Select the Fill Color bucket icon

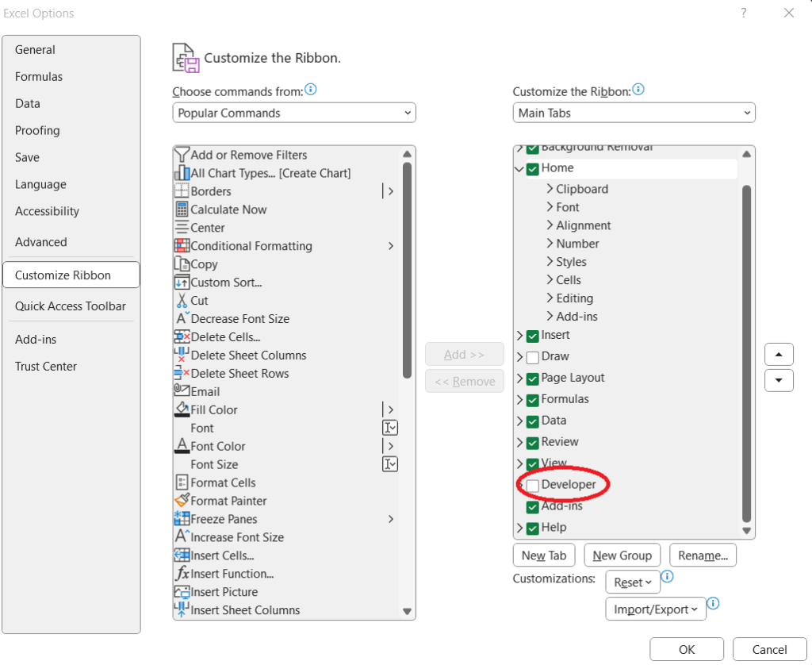click(182, 409)
